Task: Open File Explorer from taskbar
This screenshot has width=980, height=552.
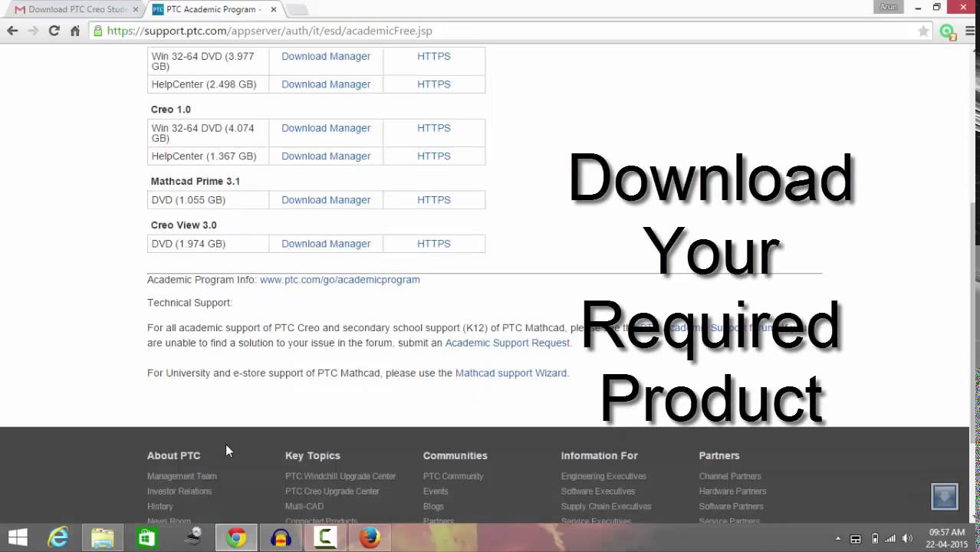Action: tap(103, 537)
